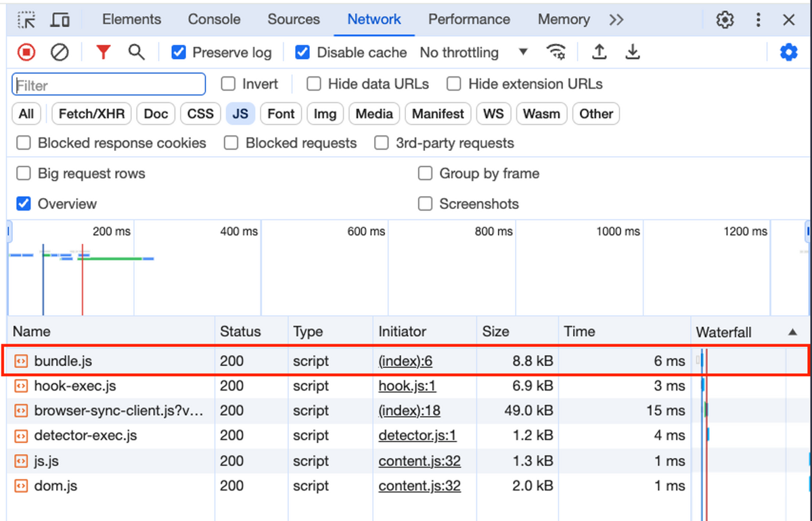This screenshot has width=812, height=521.
Task: Click the Waterfall column sort arrow
Action: (x=792, y=332)
